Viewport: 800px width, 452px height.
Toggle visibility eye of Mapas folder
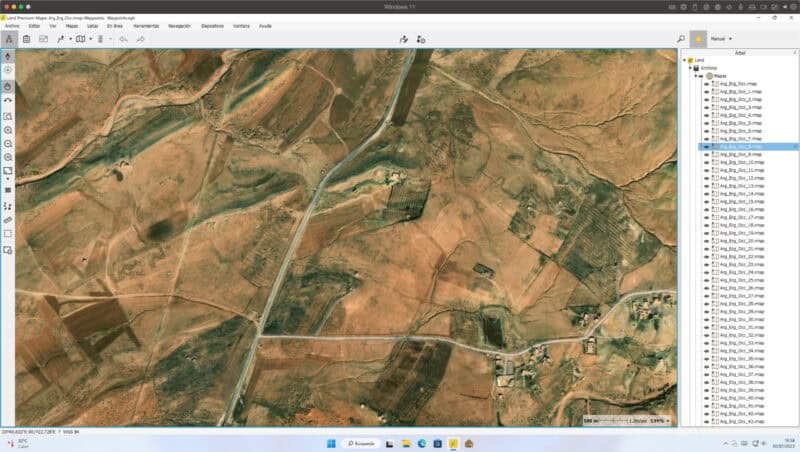tap(702, 76)
